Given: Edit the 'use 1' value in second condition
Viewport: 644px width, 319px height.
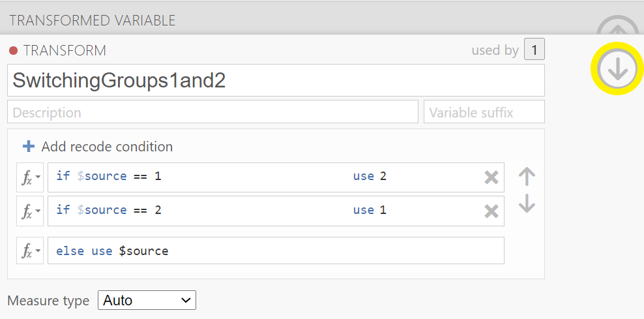Looking at the screenshot, I should 370,210.
